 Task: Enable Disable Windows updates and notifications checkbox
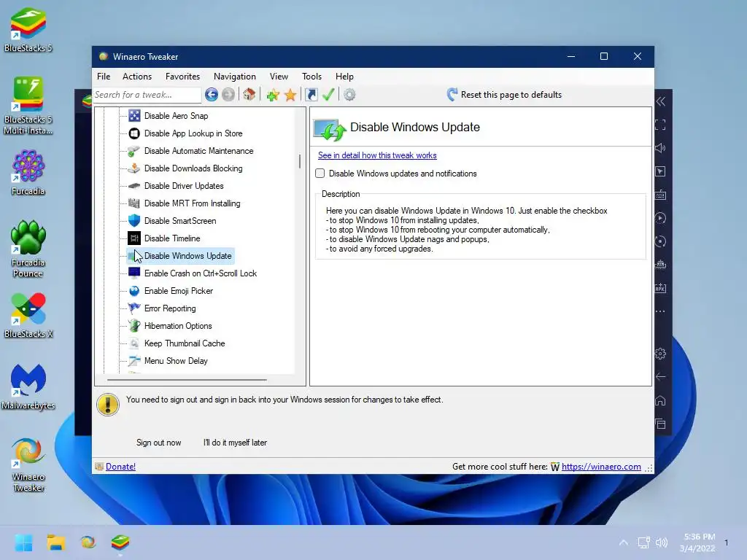[x=320, y=174]
